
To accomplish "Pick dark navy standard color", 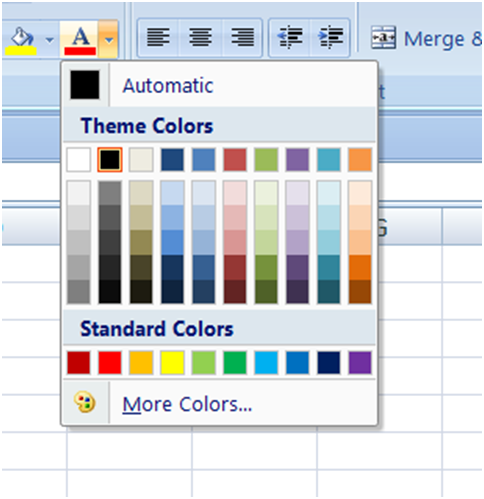I will (329, 362).
